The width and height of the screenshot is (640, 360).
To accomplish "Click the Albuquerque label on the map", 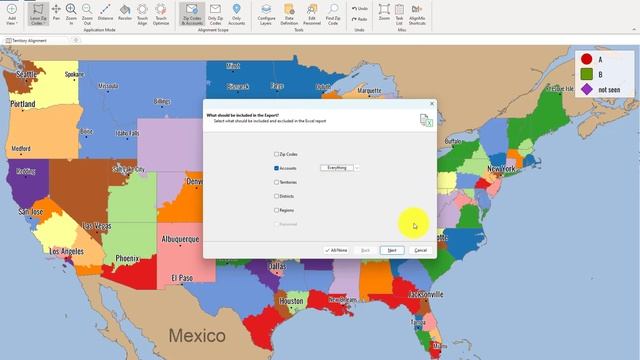I will click(180, 239).
